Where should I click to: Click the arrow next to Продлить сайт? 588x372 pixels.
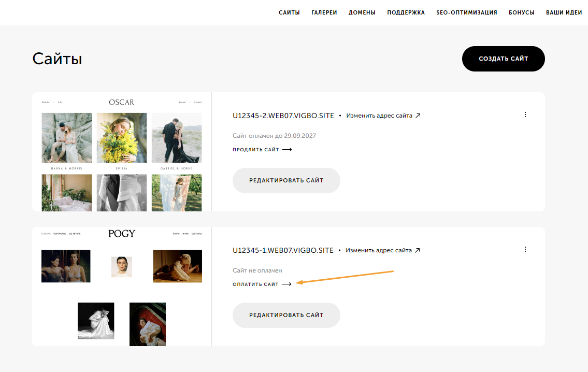tap(286, 150)
